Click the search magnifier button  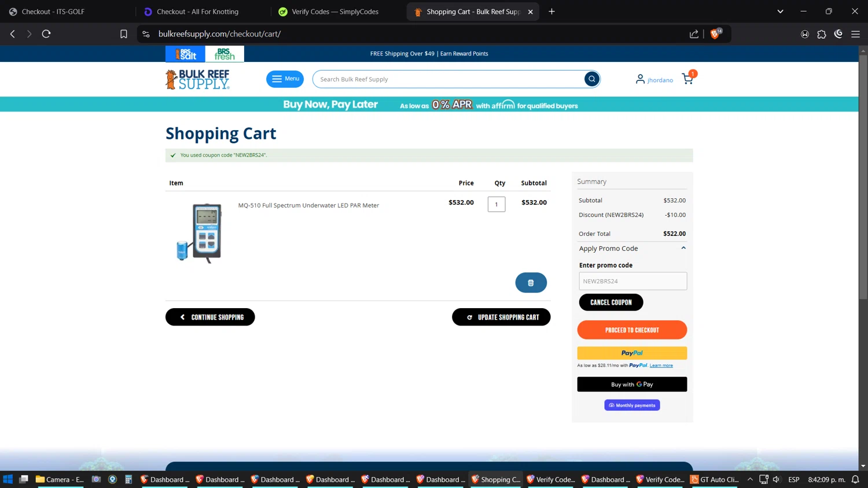[x=591, y=79]
